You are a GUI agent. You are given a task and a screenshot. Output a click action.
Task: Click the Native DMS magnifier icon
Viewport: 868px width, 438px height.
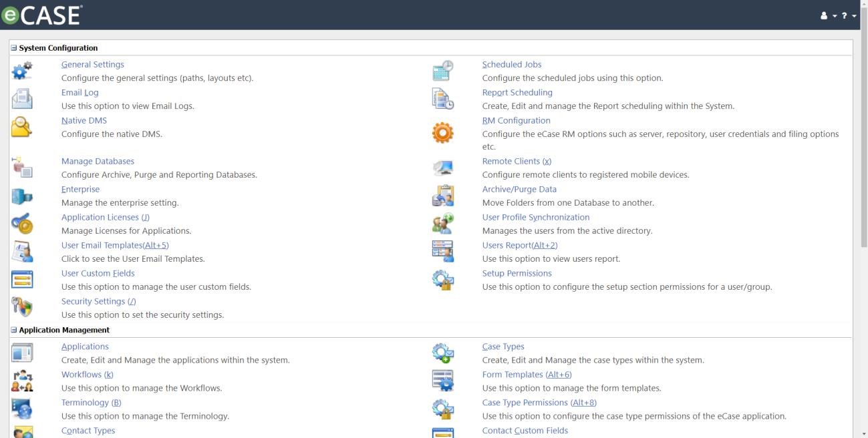pyautogui.click(x=22, y=127)
